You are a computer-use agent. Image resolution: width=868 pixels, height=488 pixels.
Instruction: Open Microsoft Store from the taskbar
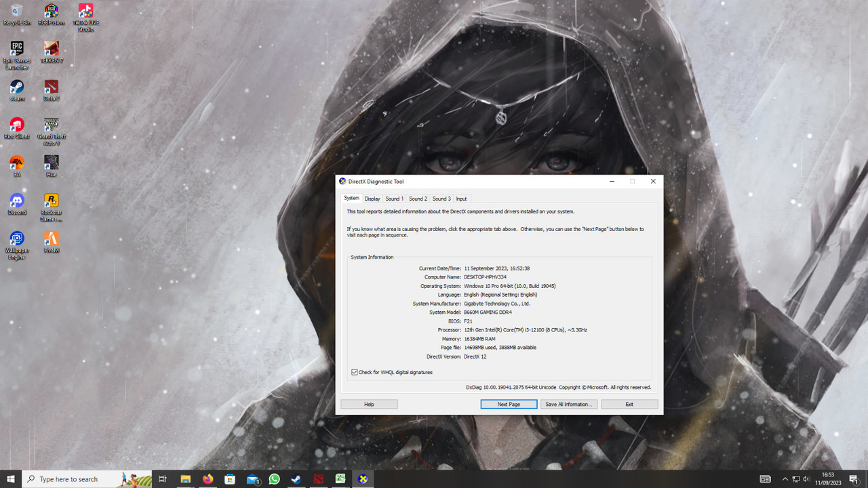[230, 479]
